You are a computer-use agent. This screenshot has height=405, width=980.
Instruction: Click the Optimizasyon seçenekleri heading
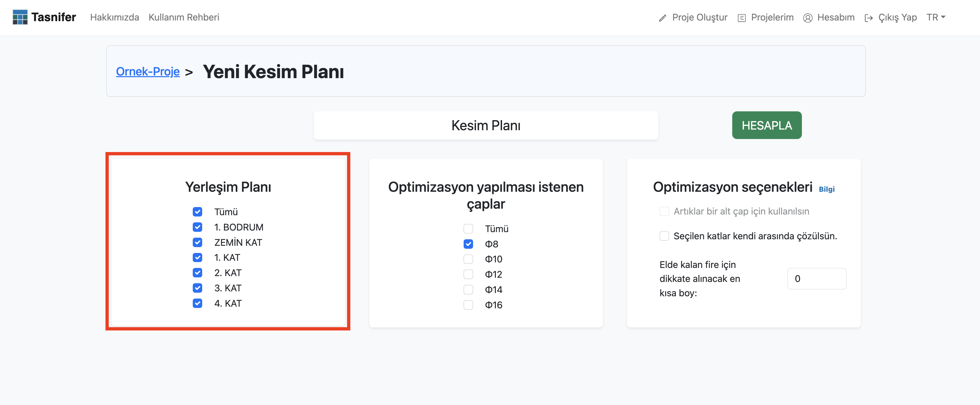point(732,187)
